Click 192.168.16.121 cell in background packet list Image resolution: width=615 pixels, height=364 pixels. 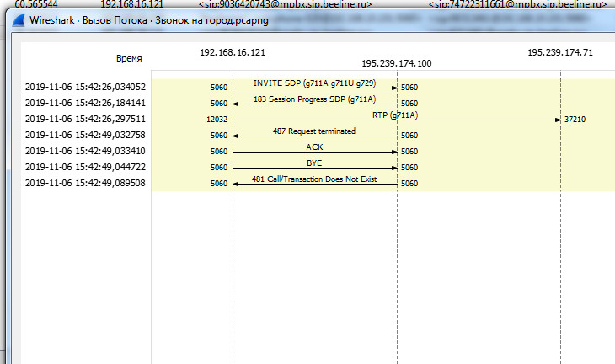131,4
